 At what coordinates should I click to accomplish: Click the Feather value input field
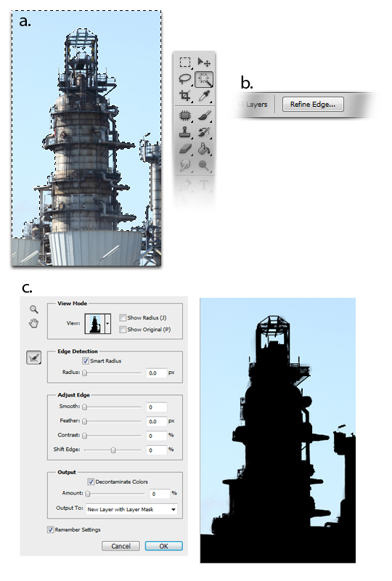click(156, 421)
